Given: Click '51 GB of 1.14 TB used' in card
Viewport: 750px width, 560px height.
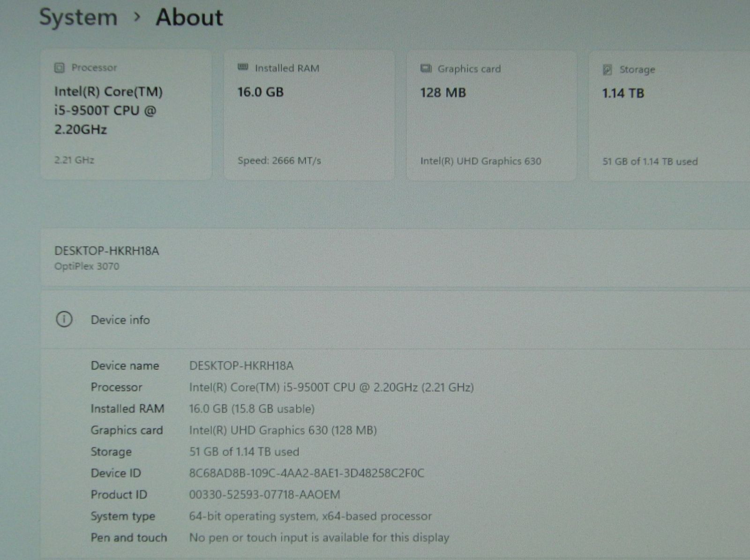Looking at the screenshot, I should 650,161.
